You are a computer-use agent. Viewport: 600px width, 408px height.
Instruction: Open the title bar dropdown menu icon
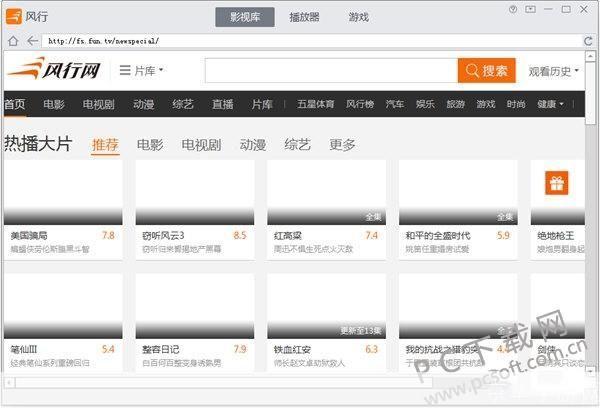[530, 9]
